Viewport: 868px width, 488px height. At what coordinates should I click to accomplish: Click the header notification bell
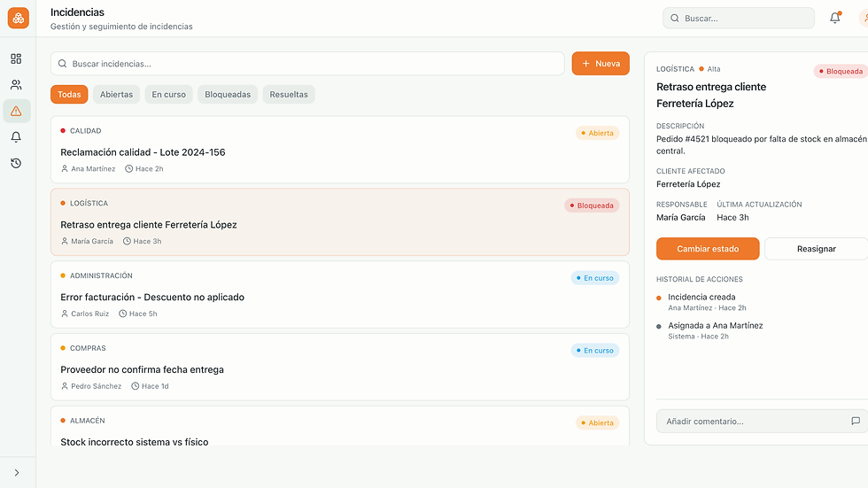point(834,18)
